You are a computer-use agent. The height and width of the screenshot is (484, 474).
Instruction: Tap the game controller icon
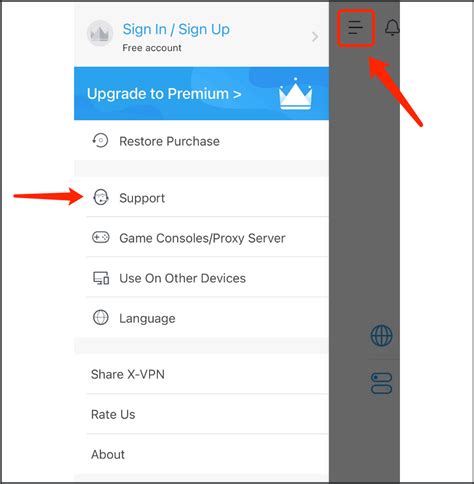101,237
